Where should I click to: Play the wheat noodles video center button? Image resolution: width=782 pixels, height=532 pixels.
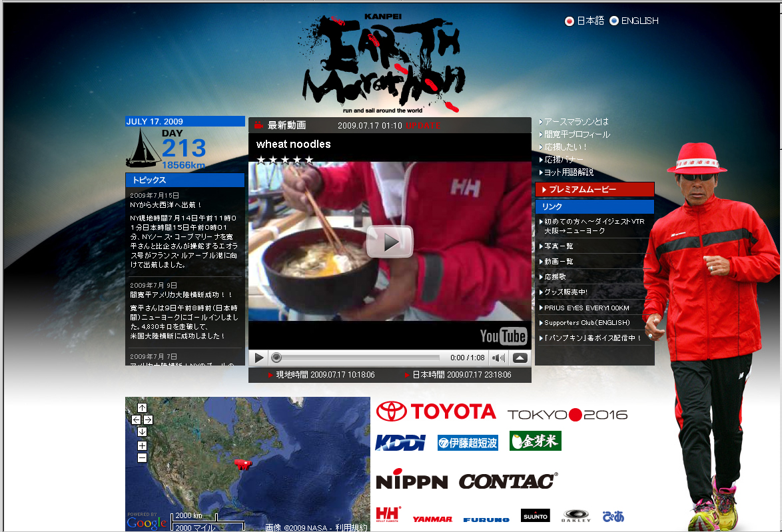coord(390,242)
